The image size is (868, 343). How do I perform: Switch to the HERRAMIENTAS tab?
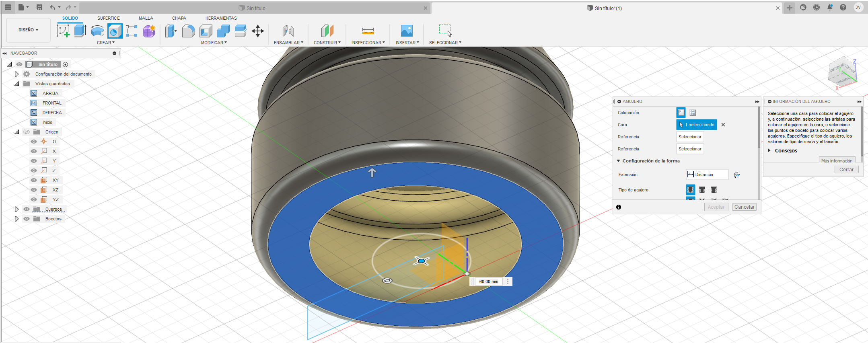coord(221,18)
